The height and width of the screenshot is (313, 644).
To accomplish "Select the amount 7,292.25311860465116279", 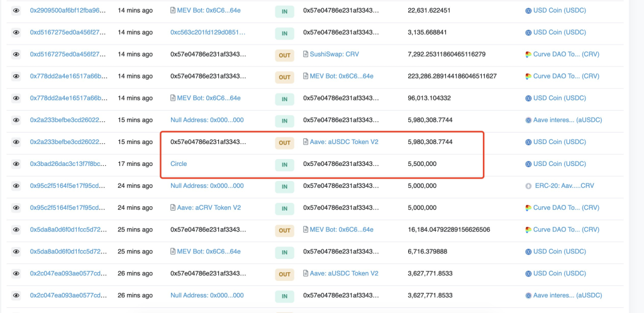I will coord(447,54).
